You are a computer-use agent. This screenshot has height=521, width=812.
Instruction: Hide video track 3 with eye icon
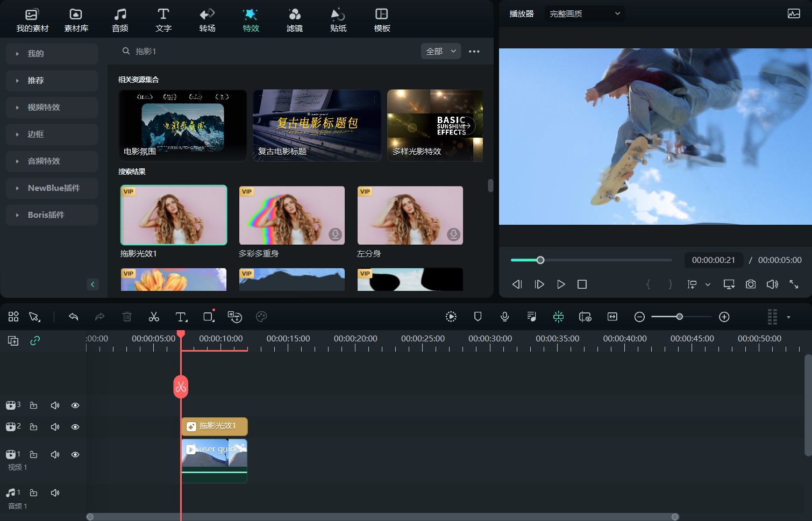point(75,405)
